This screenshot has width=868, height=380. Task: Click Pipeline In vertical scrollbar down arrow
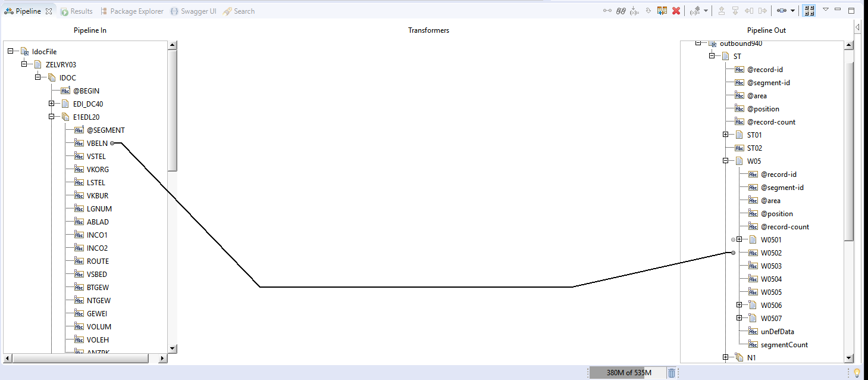click(173, 348)
